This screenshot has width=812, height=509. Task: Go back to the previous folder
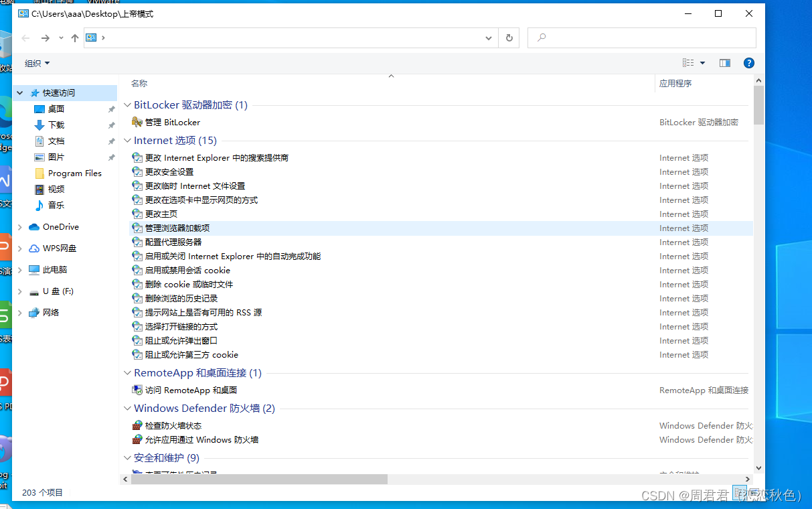25,38
